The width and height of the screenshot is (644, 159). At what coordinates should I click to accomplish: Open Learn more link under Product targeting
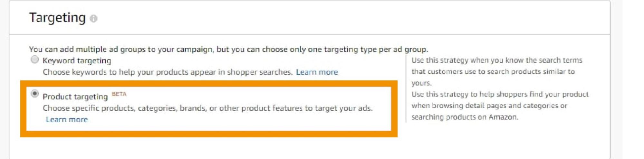pos(67,120)
